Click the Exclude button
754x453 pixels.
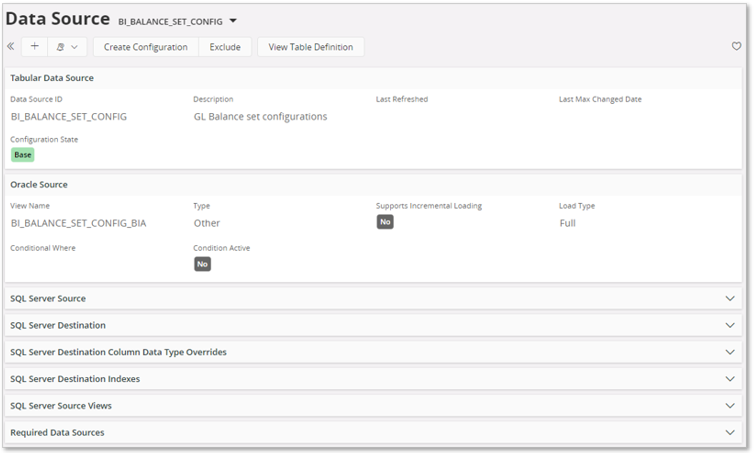tap(225, 47)
